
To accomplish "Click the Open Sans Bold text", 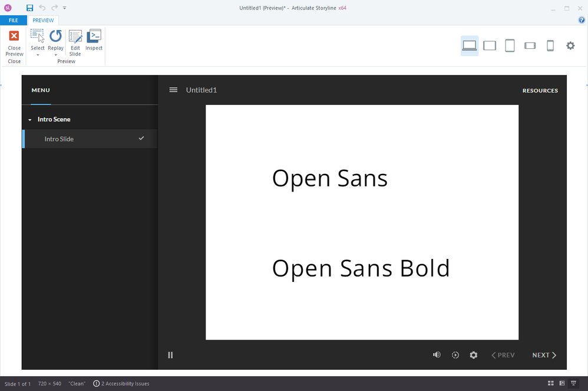I will [x=361, y=268].
